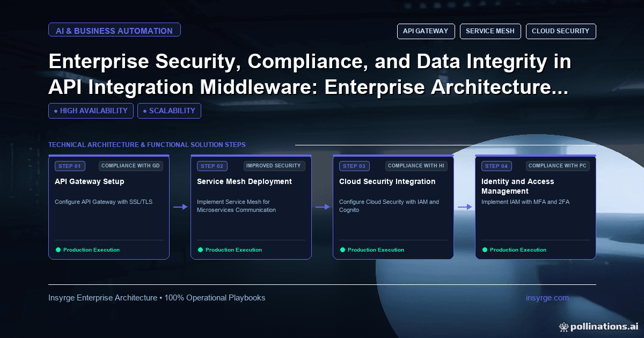
Task: Click the green status dot in Service Mesh Deployment card
Action: point(200,249)
